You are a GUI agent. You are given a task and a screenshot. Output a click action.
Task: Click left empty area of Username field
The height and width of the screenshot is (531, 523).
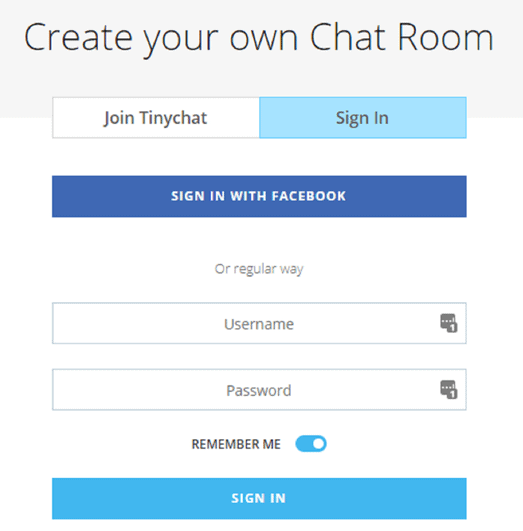135,323
